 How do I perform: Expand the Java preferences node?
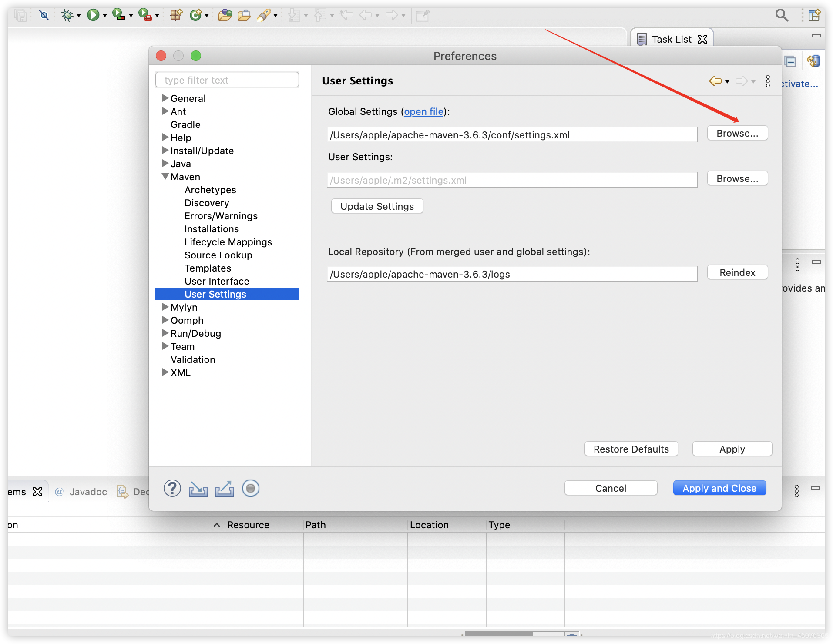coord(165,163)
